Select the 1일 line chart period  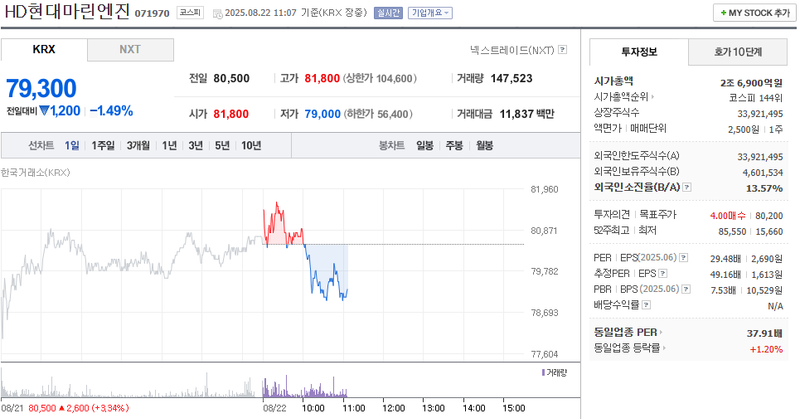[x=71, y=145]
